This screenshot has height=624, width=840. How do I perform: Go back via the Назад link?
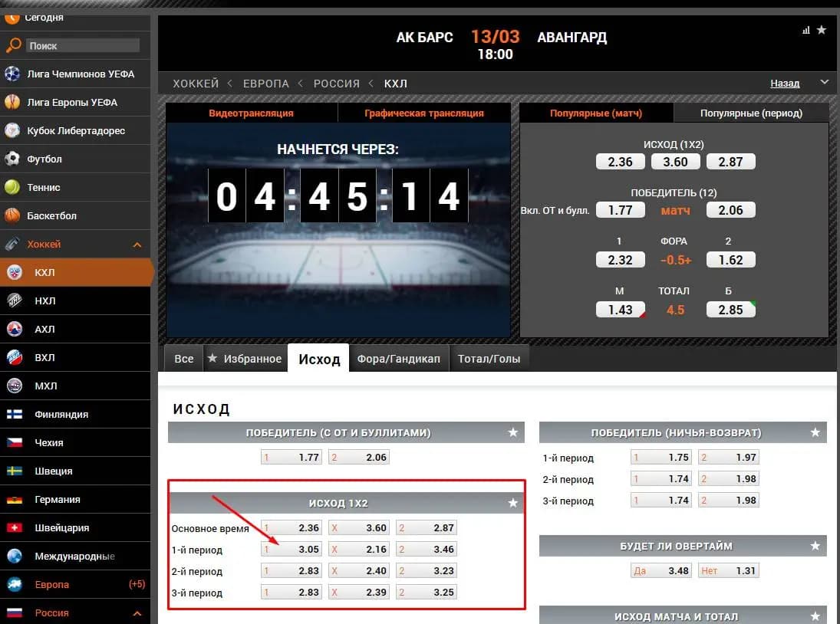785,84
